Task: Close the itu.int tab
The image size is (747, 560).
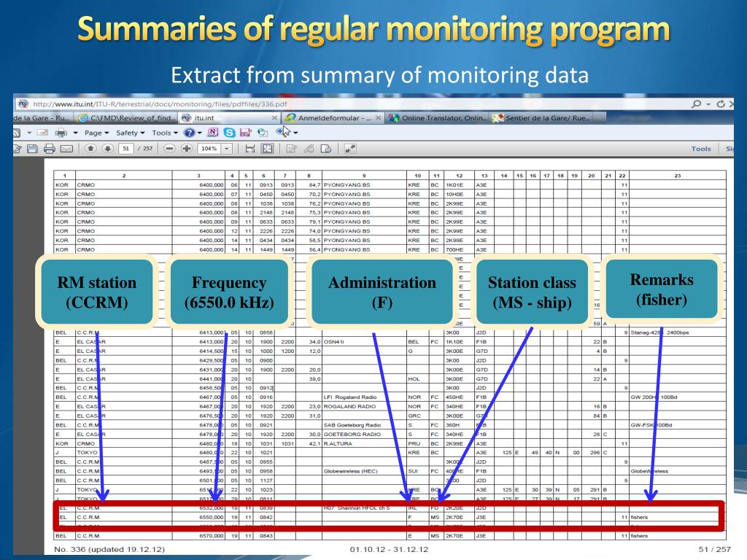Action: (274, 117)
